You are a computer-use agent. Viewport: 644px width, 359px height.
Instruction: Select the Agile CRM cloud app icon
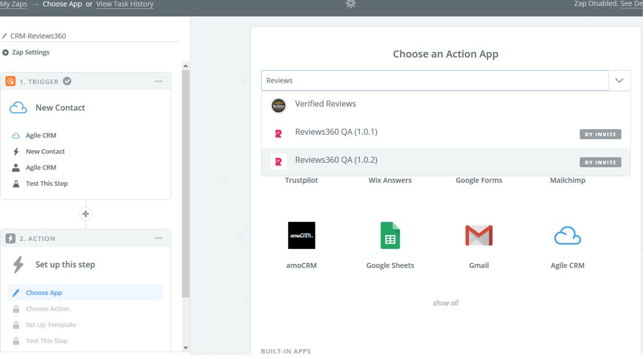coord(568,235)
